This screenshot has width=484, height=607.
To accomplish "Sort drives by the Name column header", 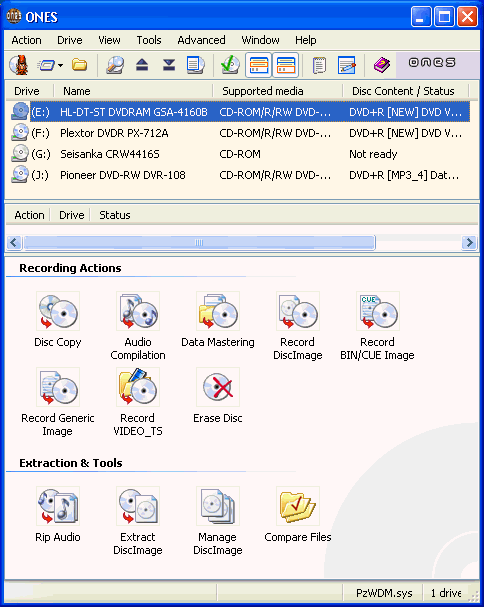I will (x=133, y=91).
